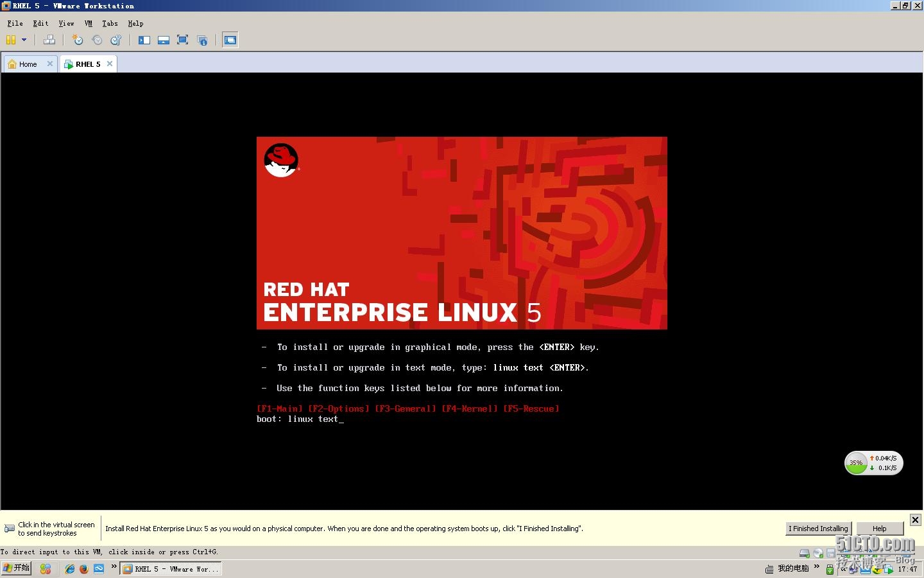Image resolution: width=924 pixels, height=578 pixels.
Task: Click the Red Hat Enterprise Linux banner
Action: [x=462, y=233]
